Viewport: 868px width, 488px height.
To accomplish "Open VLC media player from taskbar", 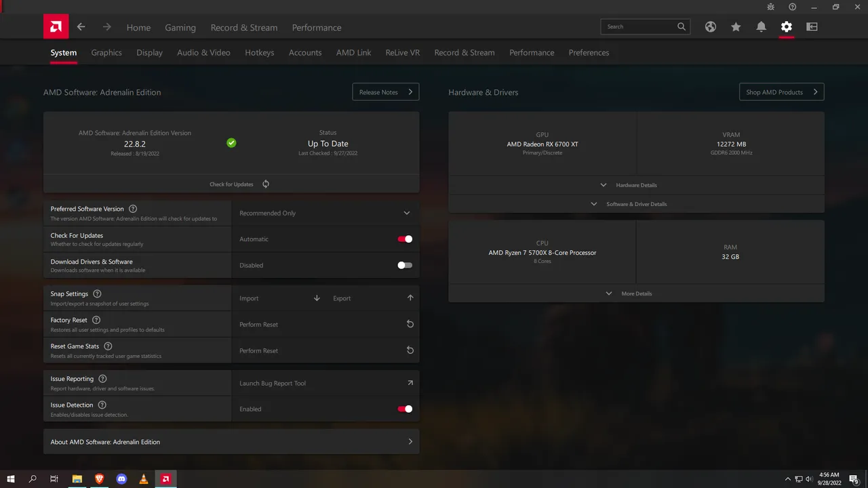I will (x=144, y=479).
